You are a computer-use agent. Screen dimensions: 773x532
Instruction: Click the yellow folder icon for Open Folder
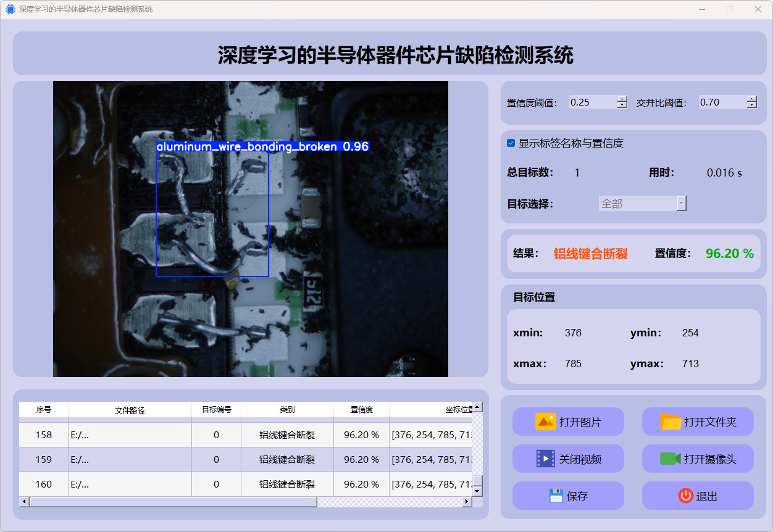(671, 422)
